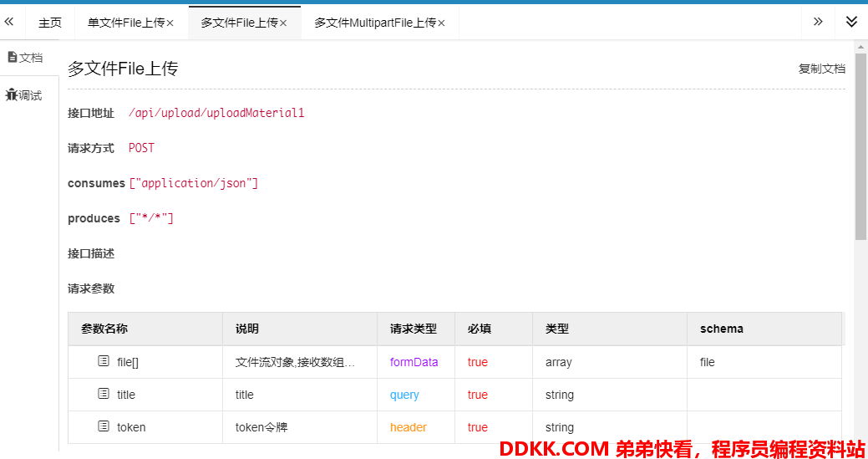868x459 pixels.
Task: Click the API path /api/upload/uploadMaterial1
Action: (x=216, y=113)
